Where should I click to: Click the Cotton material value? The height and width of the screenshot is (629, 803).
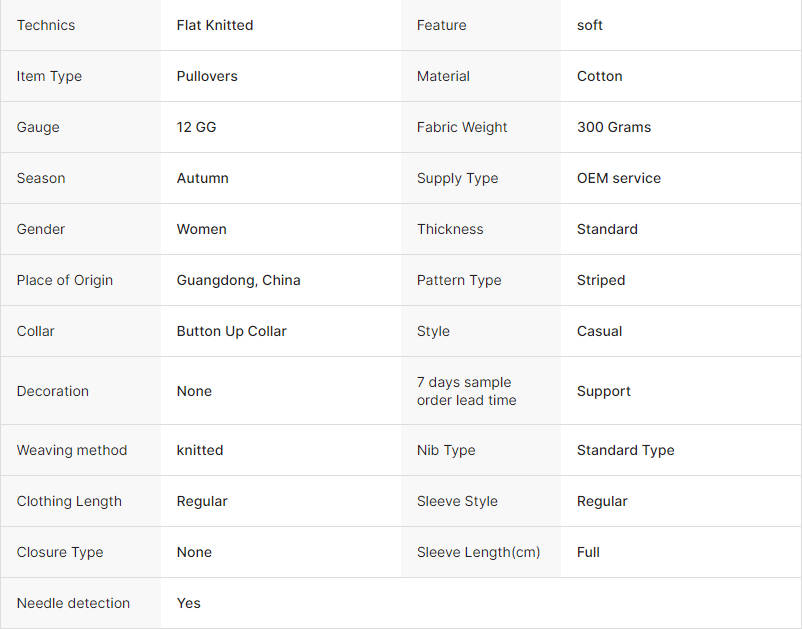pos(599,76)
